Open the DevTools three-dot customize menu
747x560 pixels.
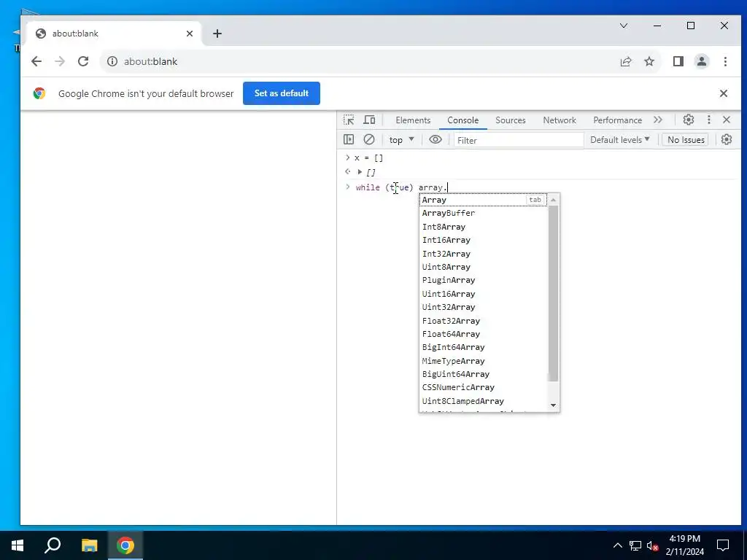709,120
